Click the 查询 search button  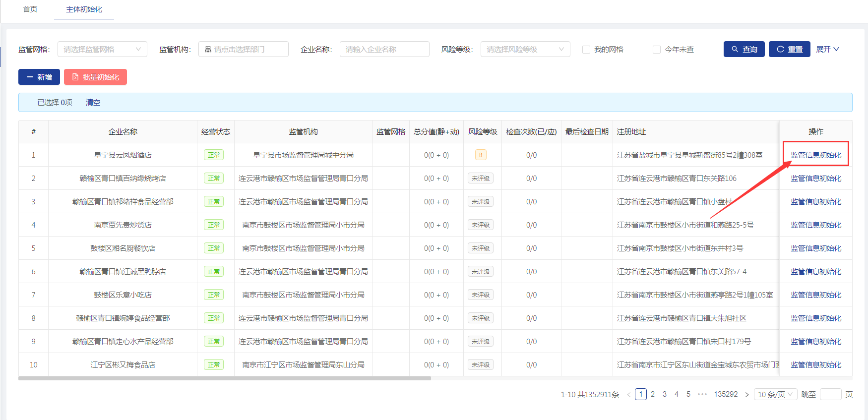pyautogui.click(x=744, y=49)
